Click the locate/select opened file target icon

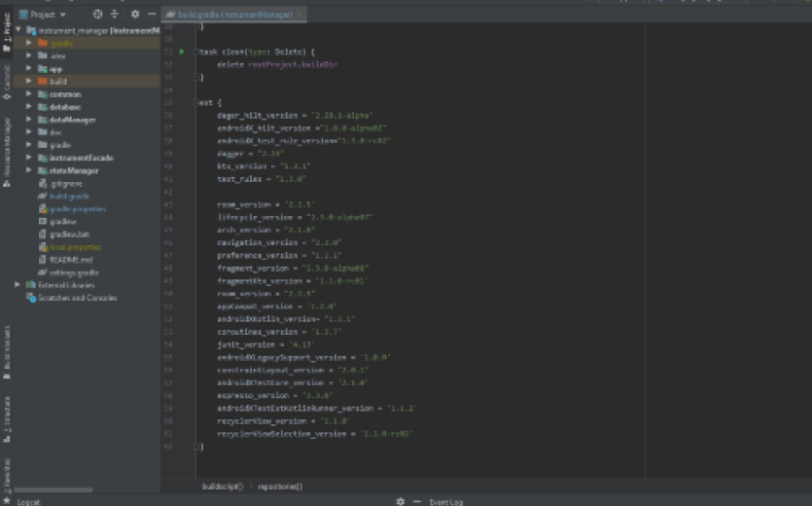[x=97, y=15]
